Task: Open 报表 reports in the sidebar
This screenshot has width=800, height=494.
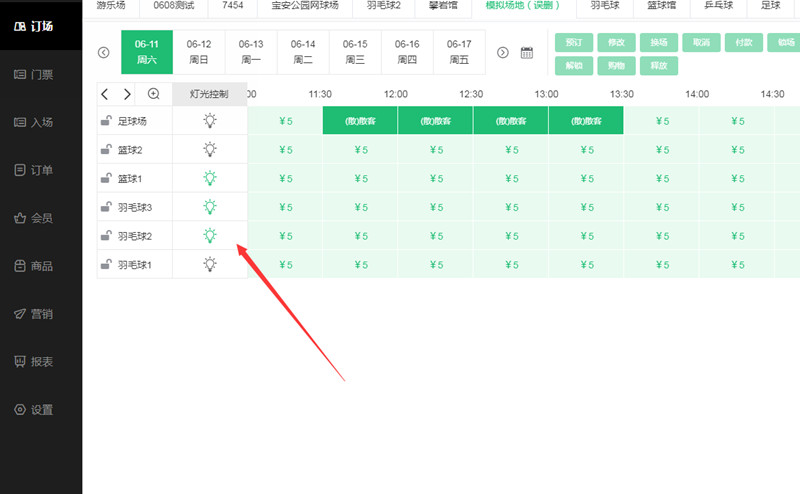Action: click(41, 362)
